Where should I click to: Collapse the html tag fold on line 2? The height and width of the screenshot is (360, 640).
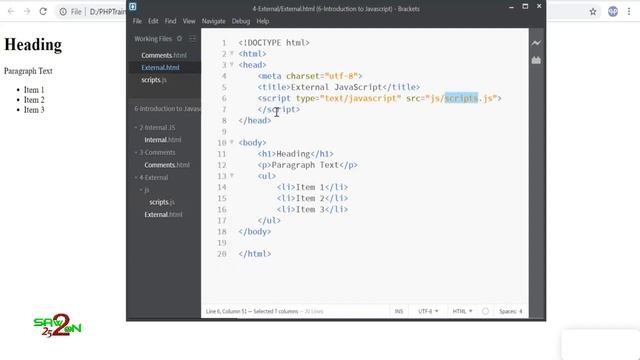(232, 53)
